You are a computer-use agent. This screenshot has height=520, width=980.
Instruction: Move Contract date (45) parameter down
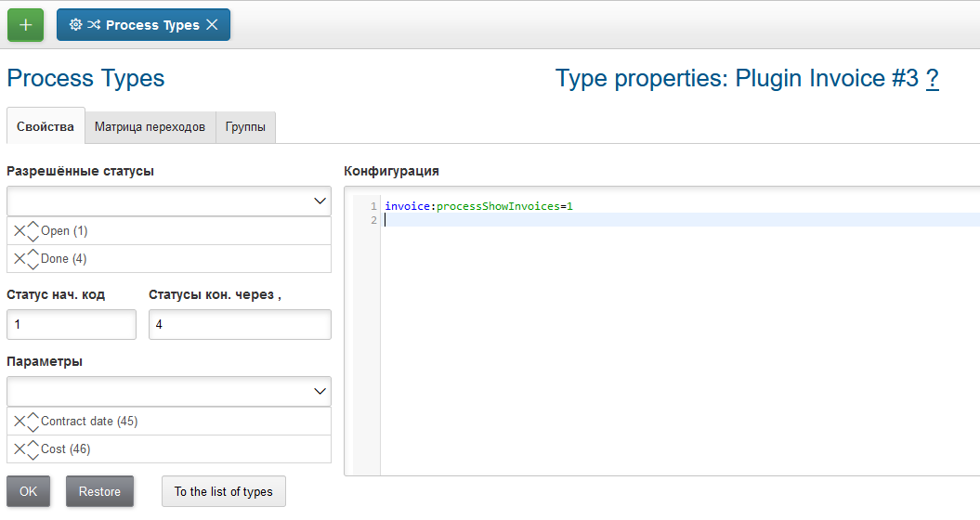33,428
